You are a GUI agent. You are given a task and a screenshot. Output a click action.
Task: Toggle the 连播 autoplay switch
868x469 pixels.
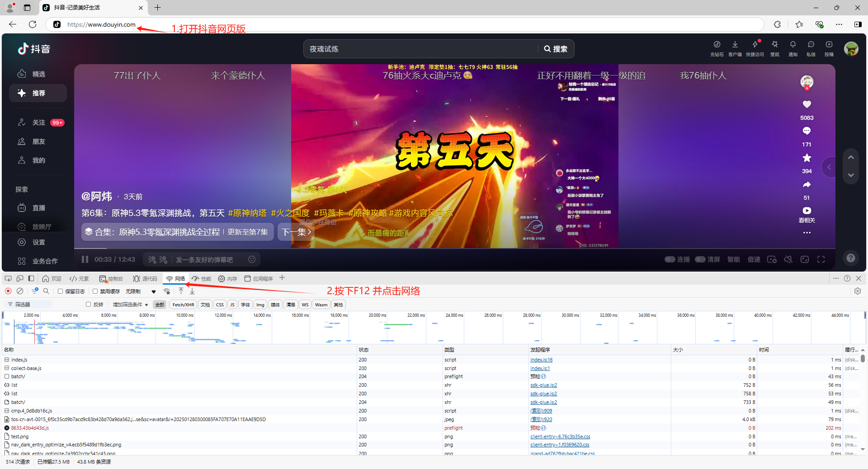click(x=670, y=259)
